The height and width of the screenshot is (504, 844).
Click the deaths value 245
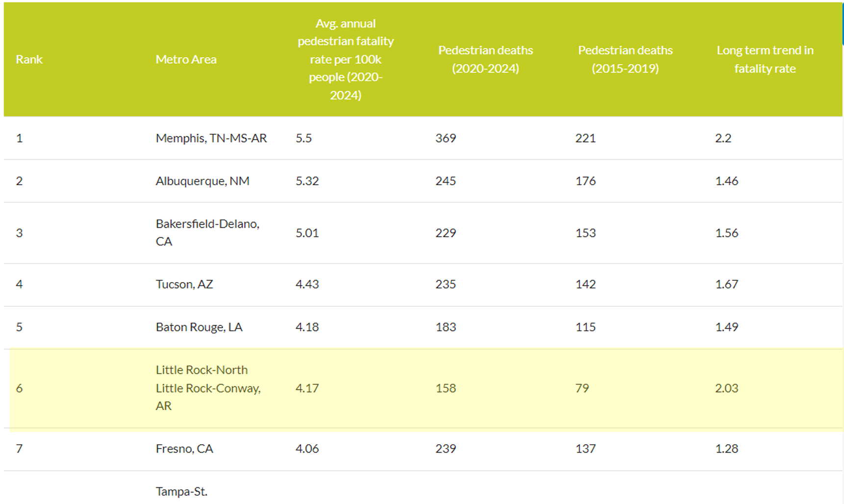[x=446, y=181]
